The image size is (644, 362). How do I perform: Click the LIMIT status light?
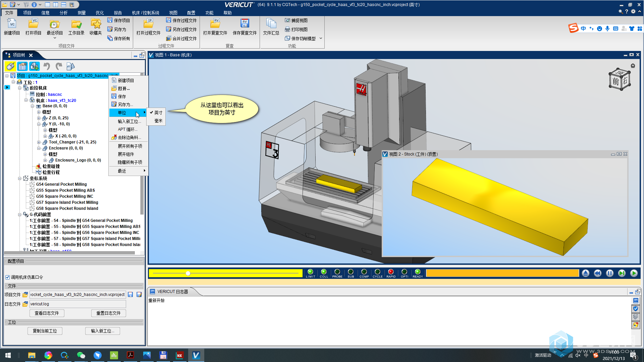click(x=310, y=272)
